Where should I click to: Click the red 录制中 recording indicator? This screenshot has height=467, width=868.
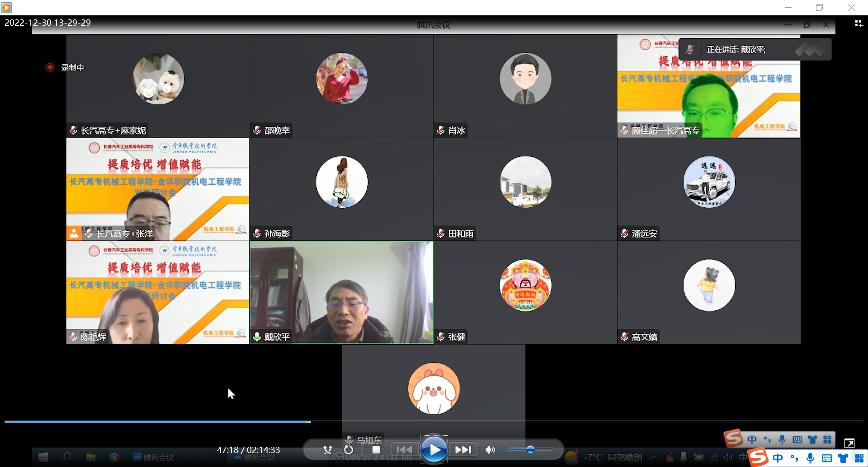(x=65, y=67)
